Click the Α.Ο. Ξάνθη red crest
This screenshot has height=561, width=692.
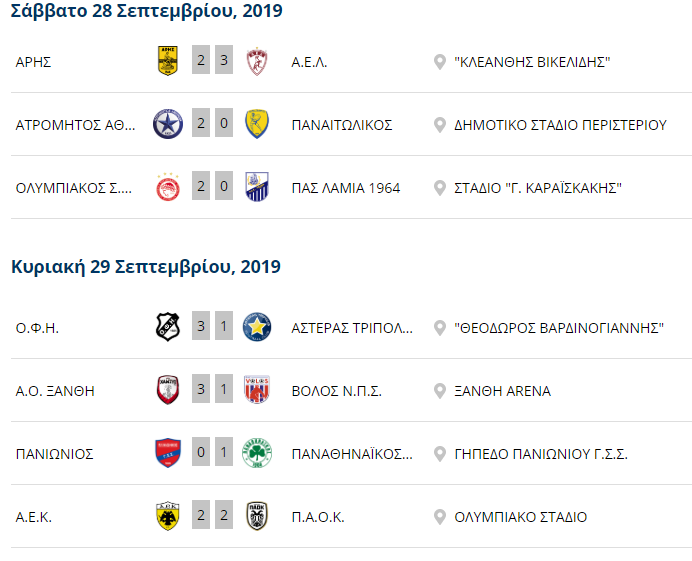[168, 390]
